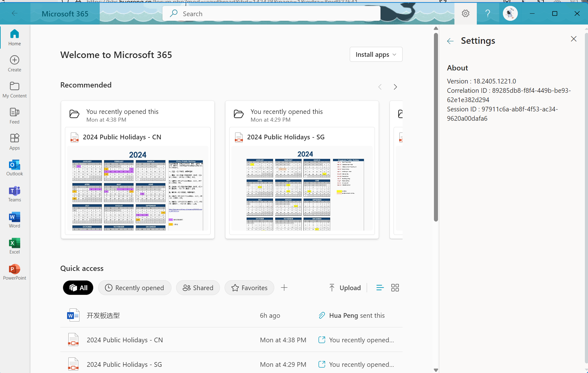The width and height of the screenshot is (588, 373).
Task: Click Hua Peng sent this activity
Action: click(x=357, y=315)
